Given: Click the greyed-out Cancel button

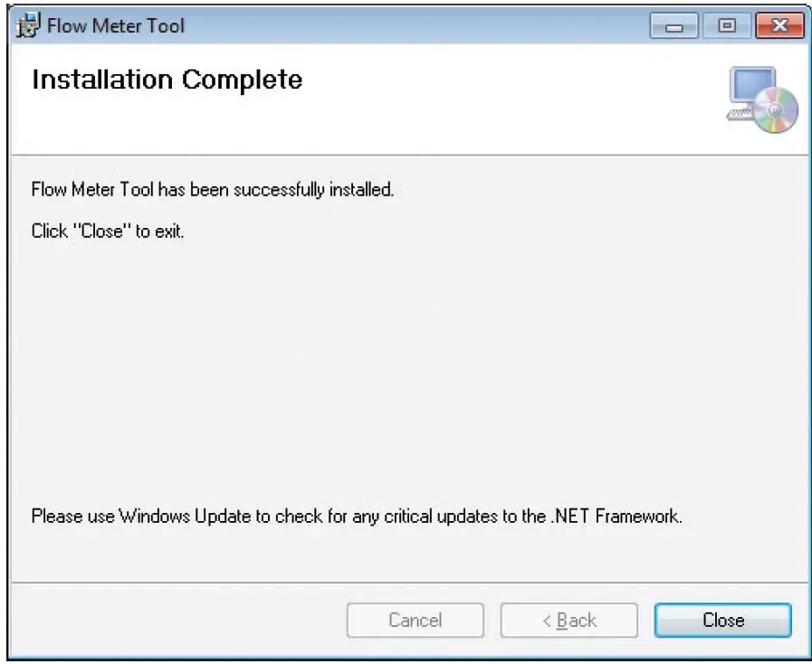Looking at the screenshot, I should (x=416, y=620).
